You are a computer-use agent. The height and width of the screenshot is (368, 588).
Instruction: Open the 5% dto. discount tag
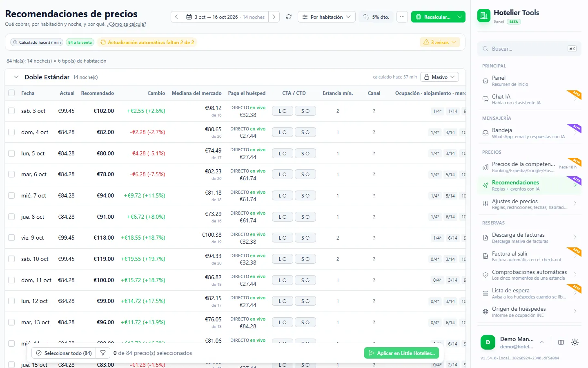pos(376,17)
